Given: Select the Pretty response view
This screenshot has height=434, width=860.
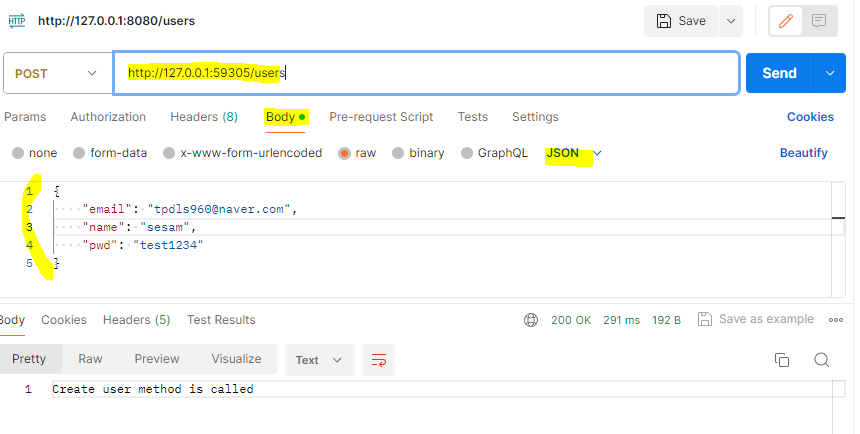Looking at the screenshot, I should click(30, 359).
